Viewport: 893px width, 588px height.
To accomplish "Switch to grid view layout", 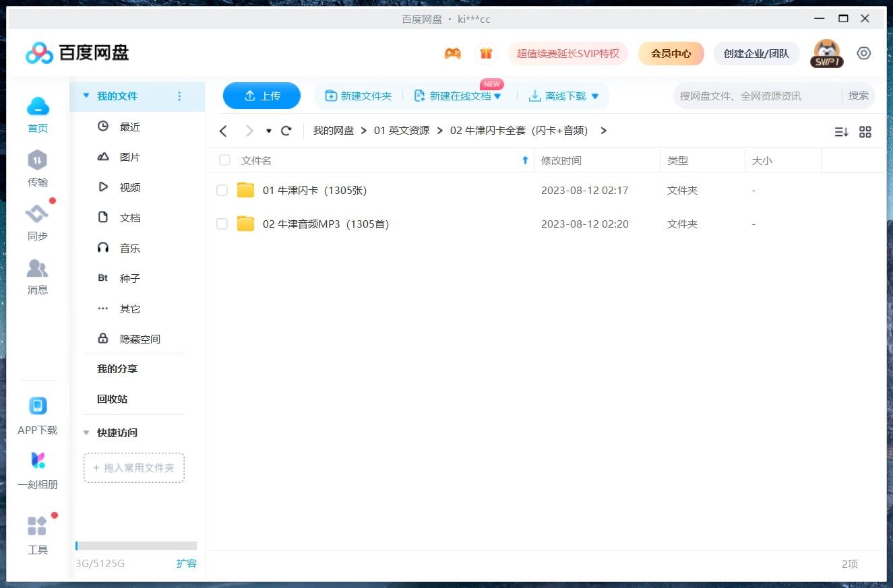I will click(865, 132).
